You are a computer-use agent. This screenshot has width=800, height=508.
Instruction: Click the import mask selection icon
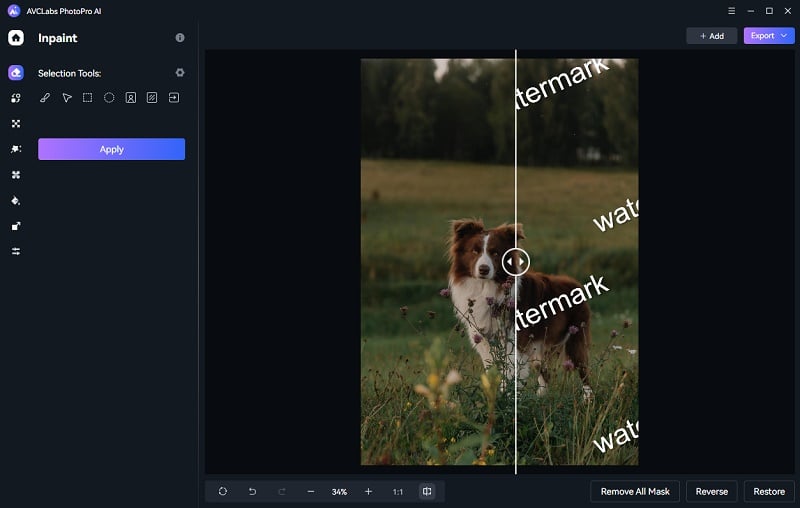(x=173, y=97)
